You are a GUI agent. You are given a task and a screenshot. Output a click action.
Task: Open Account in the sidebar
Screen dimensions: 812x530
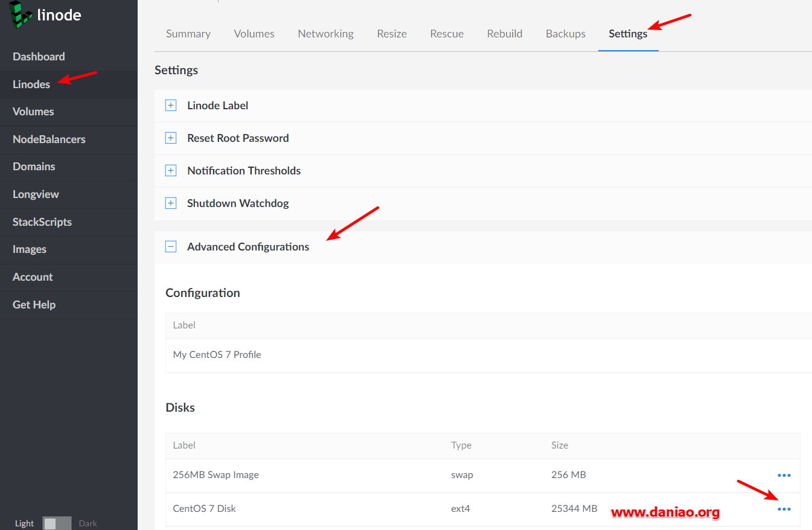[33, 277]
